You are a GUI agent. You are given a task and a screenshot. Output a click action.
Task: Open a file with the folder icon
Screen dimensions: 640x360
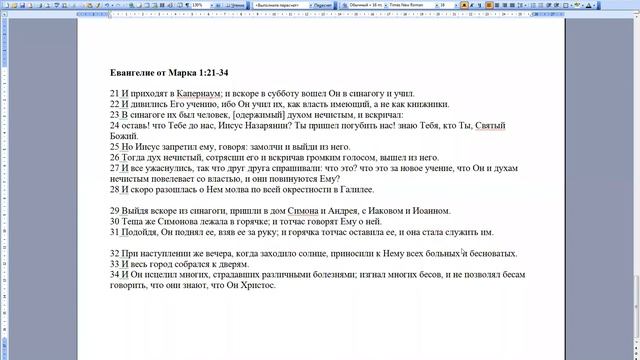[x=14, y=5]
